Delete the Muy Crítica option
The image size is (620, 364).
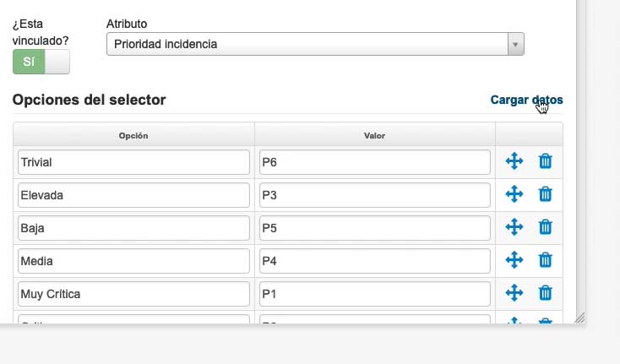click(546, 293)
